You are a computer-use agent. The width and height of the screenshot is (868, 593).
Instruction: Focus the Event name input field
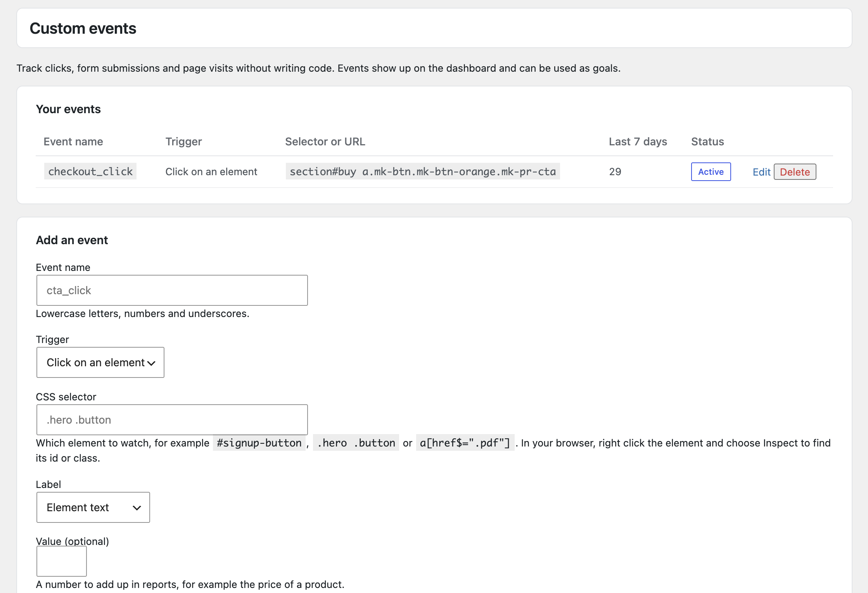pyautogui.click(x=172, y=290)
